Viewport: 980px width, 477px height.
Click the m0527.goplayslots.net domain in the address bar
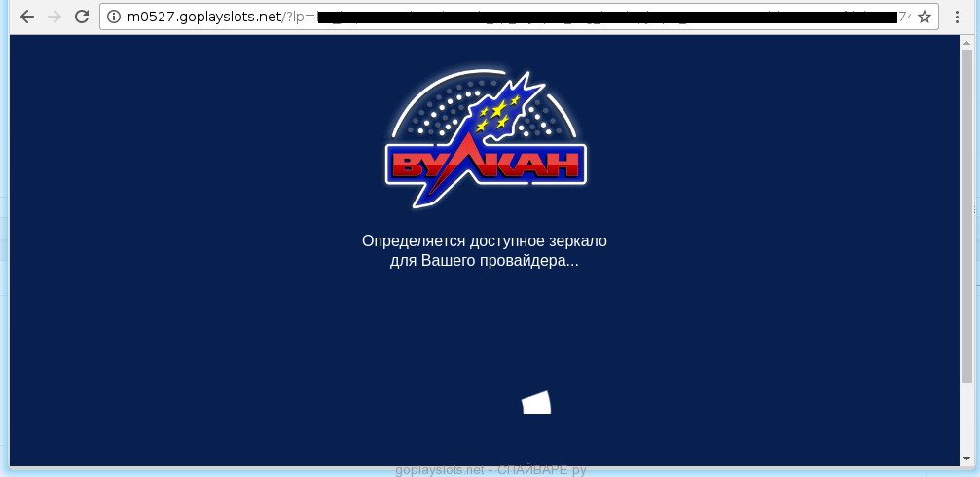point(204,17)
